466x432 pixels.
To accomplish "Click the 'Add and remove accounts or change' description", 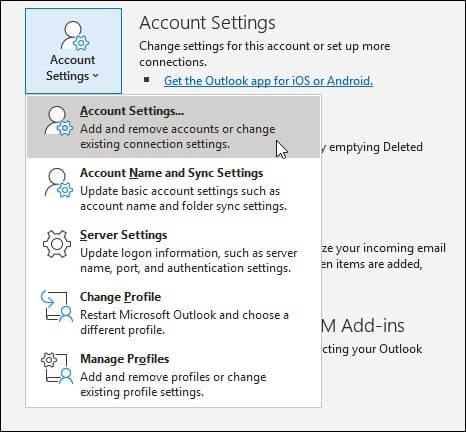I will (x=178, y=137).
